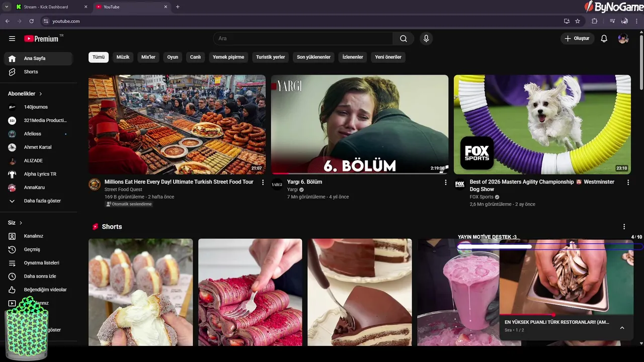This screenshot has height=362, width=644.
Task: Bookmark this page with the star icon
Action: click(578, 21)
